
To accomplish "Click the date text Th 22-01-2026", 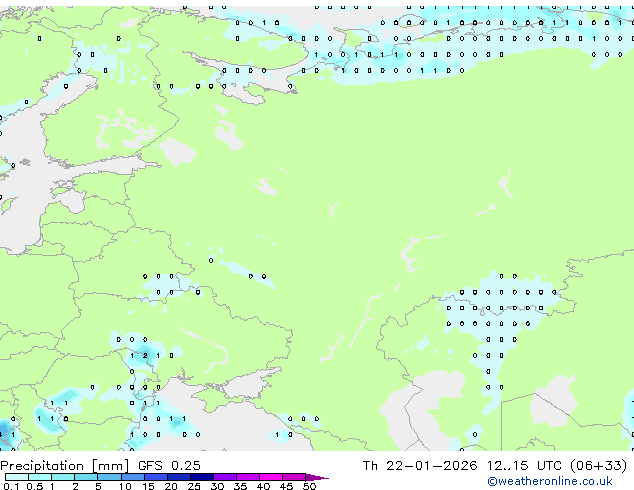I will pos(420,466).
